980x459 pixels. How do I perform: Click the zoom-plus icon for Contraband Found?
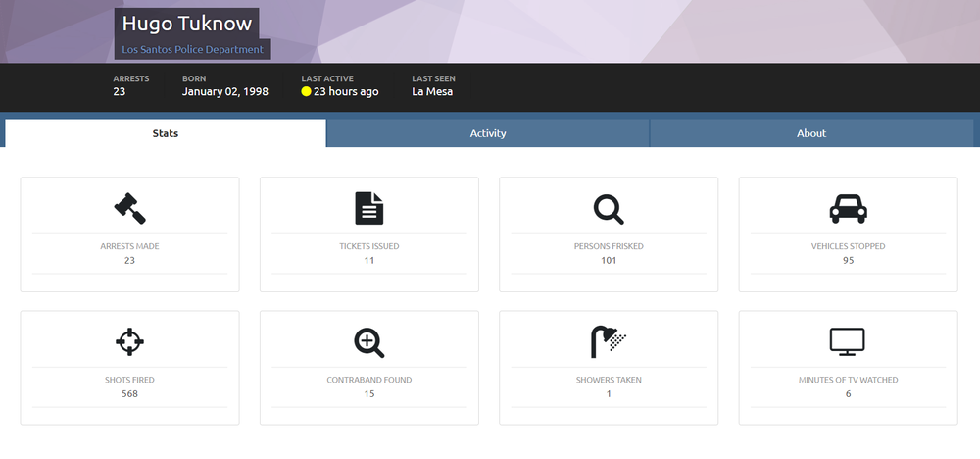point(369,342)
